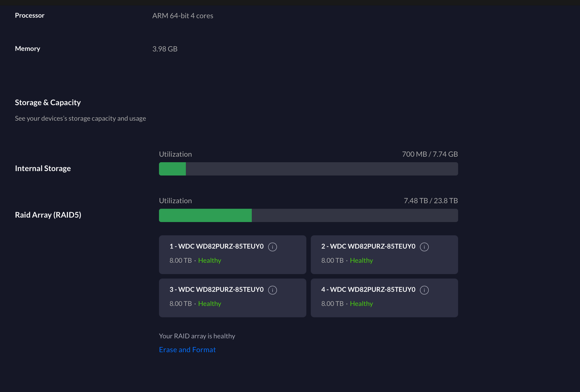Click the 700 MB / 7.74 GB label
The width and height of the screenshot is (580, 392).
pyautogui.click(x=430, y=154)
